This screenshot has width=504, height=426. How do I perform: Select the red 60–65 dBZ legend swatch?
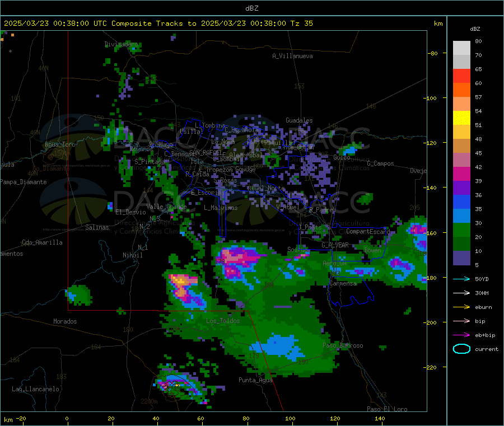pyautogui.click(x=461, y=76)
